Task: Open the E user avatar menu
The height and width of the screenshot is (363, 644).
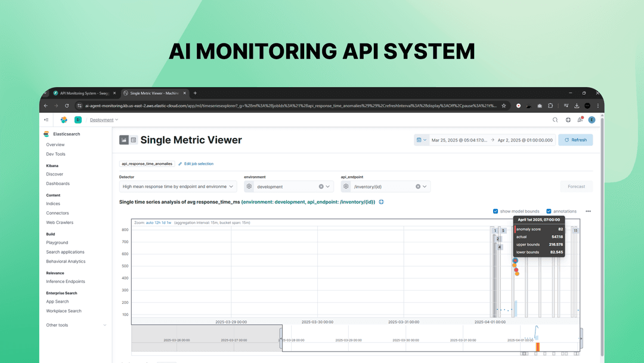Action: (592, 119)
